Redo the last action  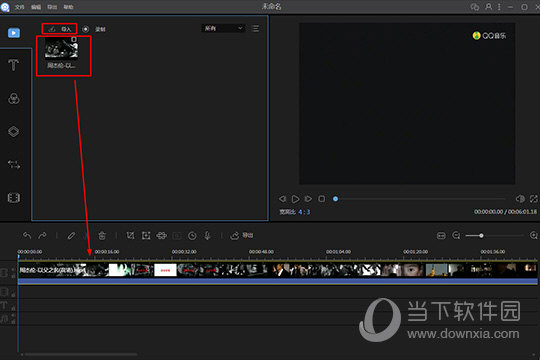click(x=42, y=235)
